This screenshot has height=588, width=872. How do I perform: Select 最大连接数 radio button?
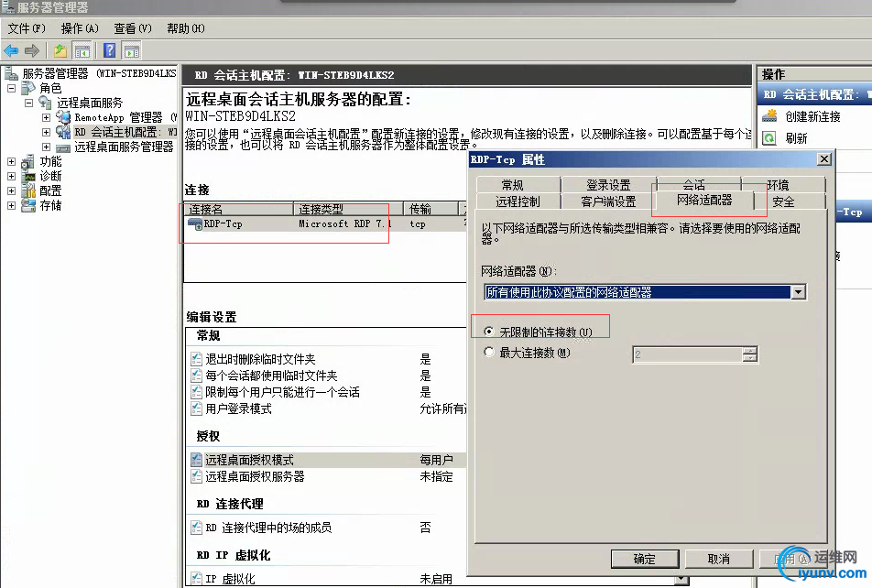(x=489, y=352)
